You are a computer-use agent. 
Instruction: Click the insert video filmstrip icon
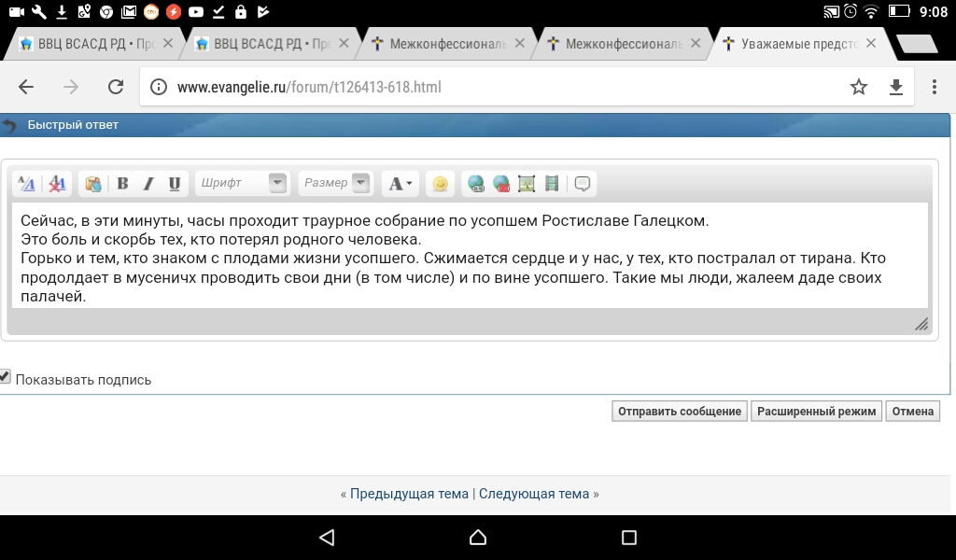pyautogui.click(x=552, y=184)
